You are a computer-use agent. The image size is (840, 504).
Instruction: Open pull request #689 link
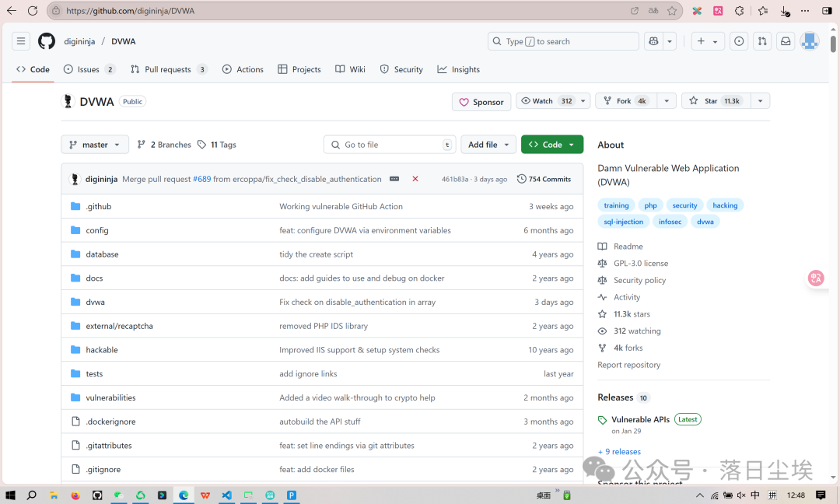pyautogui.click(x=202, y=179)
